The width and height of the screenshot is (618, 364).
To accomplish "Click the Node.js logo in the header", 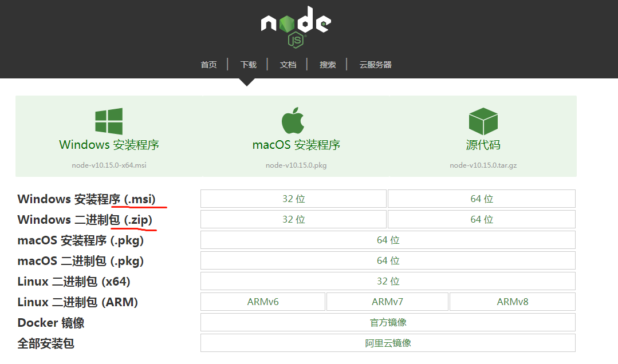I will click(x=296, y=27).
